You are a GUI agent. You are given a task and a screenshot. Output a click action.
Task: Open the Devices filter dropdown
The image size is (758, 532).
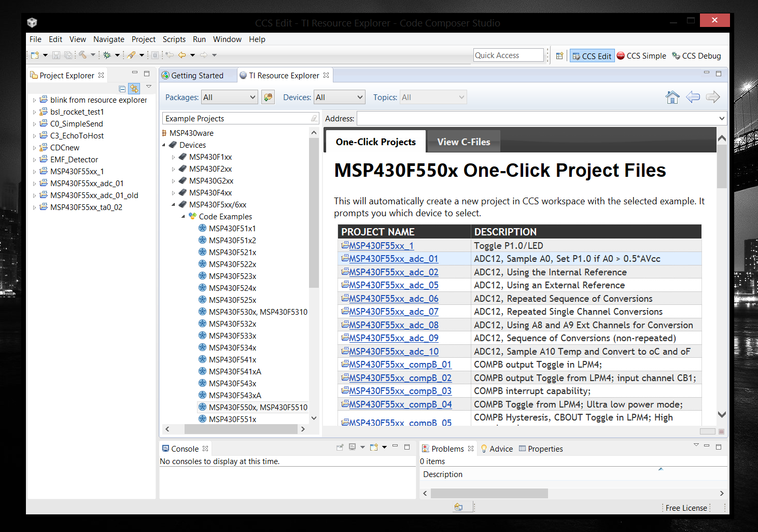coord(339,97)
